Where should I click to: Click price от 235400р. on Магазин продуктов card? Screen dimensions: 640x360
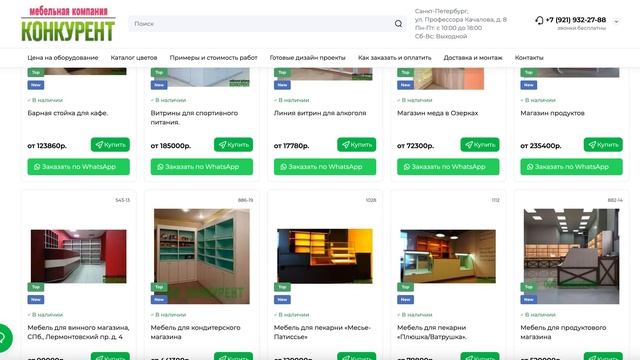coord(541,146)
